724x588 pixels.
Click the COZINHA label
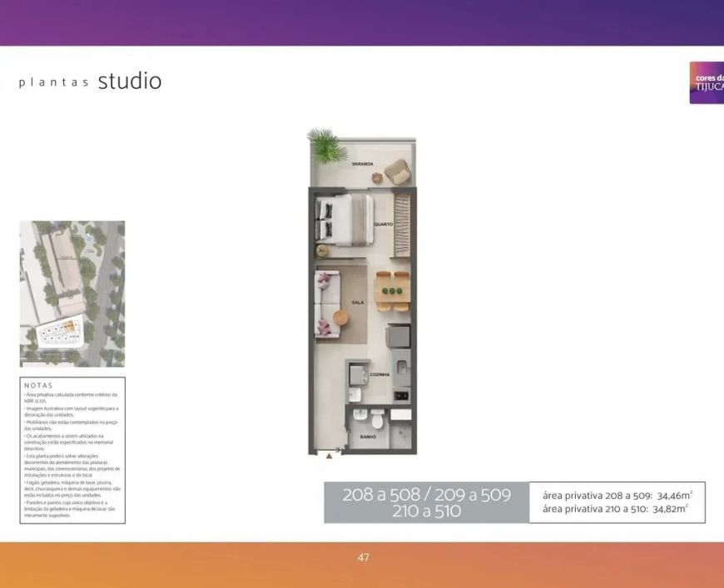click(379, 375)
